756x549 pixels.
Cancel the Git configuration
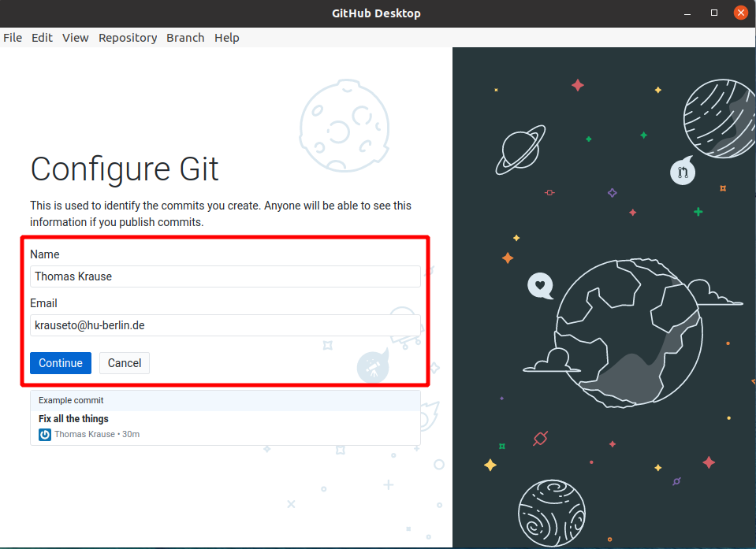125,363
